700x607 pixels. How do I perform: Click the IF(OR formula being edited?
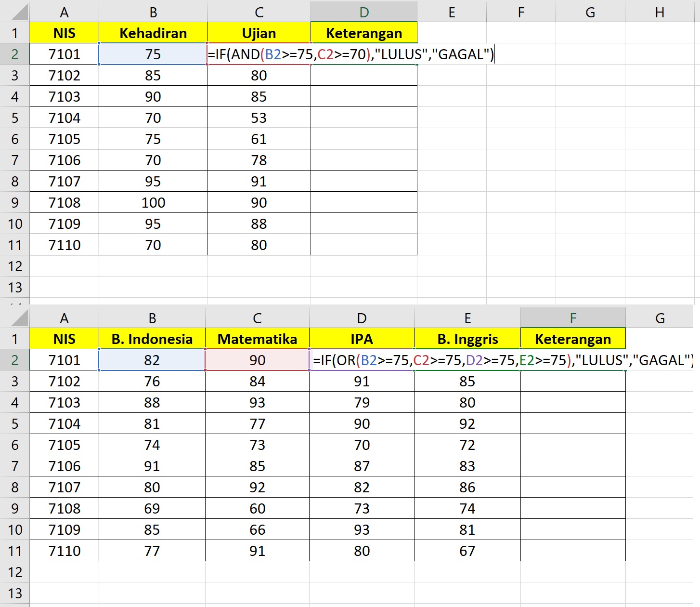503,360
